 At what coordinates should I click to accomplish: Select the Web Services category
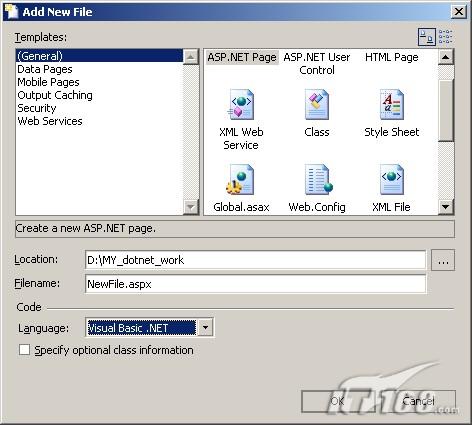[x=50, y=121]
